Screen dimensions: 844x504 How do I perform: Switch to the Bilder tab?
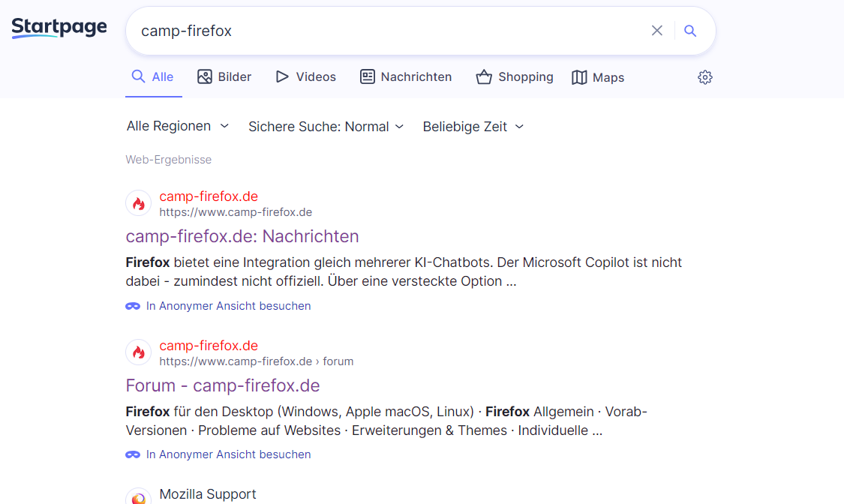pos(224,77)
